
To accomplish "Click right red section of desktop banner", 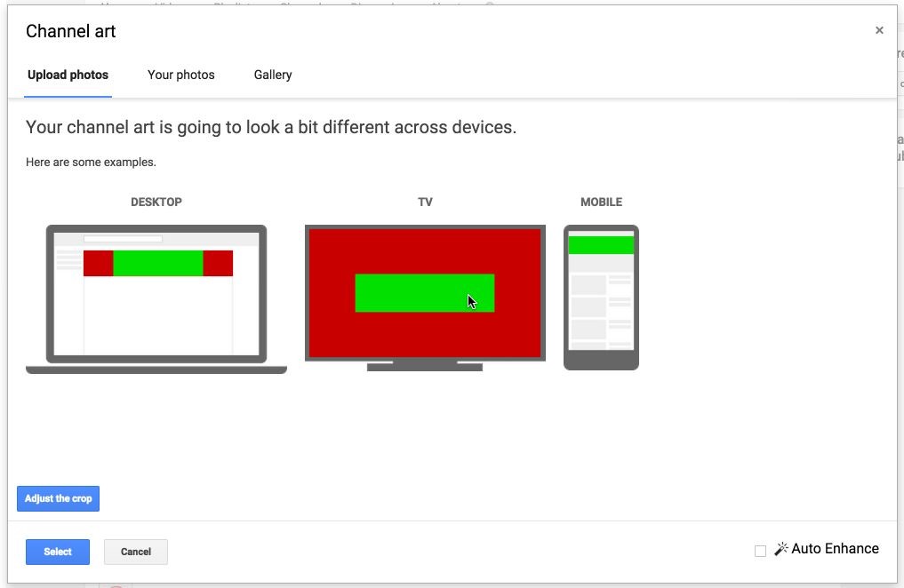I will point(218,264).
